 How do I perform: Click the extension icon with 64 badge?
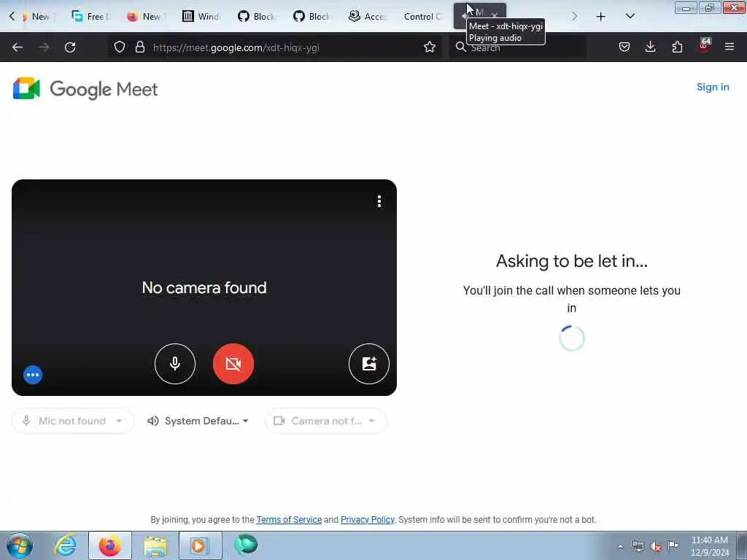point(704,46)
